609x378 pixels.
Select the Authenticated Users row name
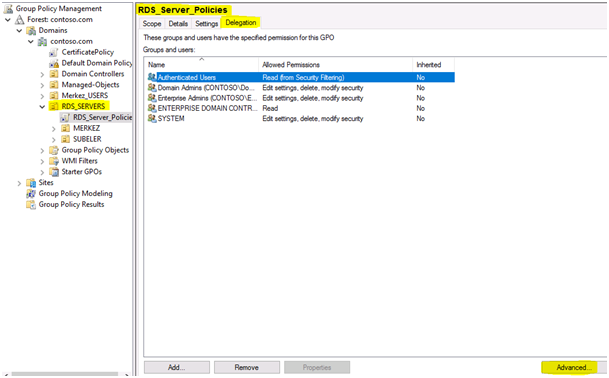(x=186, y=77)
